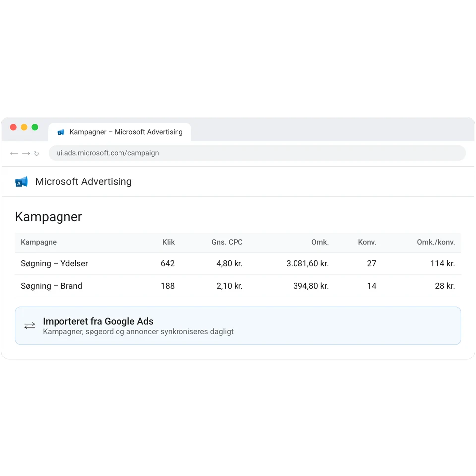Click the tab favicon for Microsoft Advertising
This screenshot has width=476, height=476.
point(60,132)
